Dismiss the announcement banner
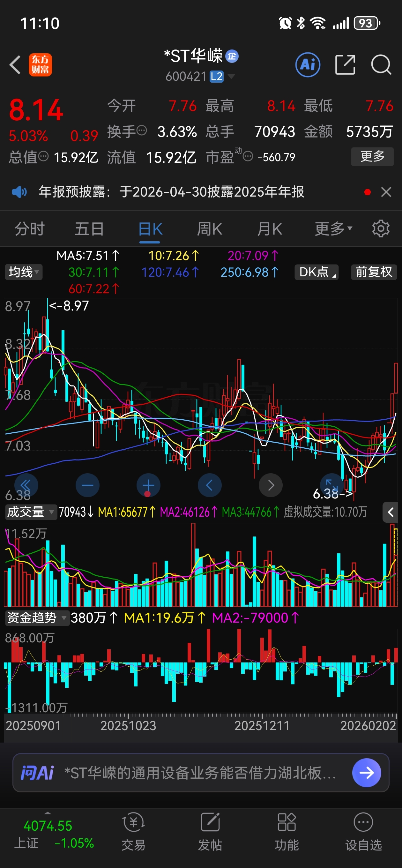 [386, 192]
